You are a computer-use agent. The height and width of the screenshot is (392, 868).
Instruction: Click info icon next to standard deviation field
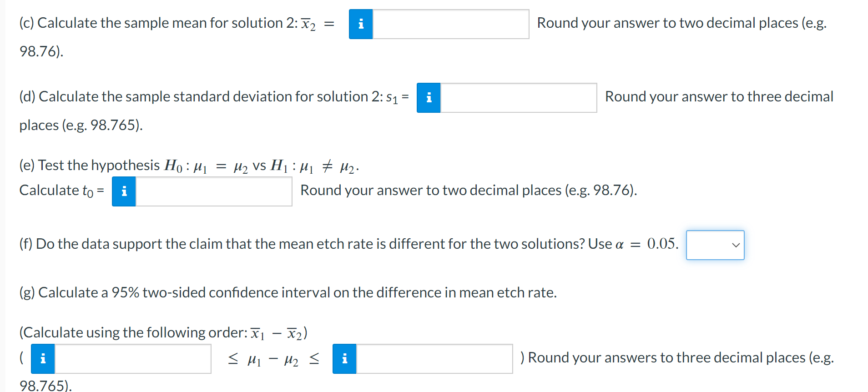429,98
